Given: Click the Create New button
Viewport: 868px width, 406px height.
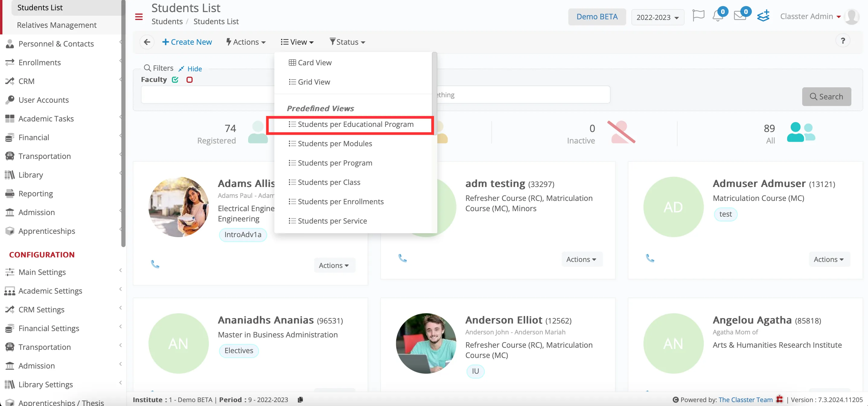Looking at the screenshot, I should (x=187, y=42).
